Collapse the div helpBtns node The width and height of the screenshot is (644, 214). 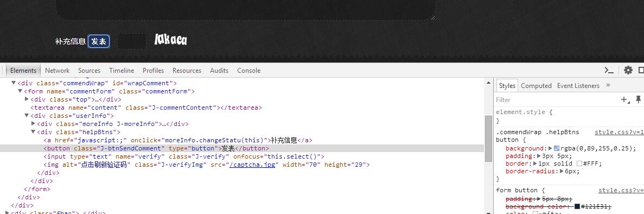[33, 132]
